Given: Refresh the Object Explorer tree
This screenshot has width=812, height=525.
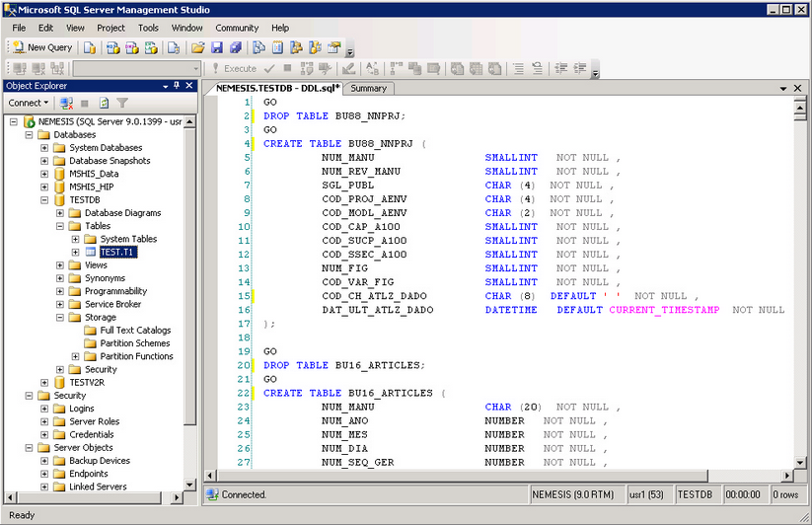Looking at the screenshot, I should pos(104,103).
